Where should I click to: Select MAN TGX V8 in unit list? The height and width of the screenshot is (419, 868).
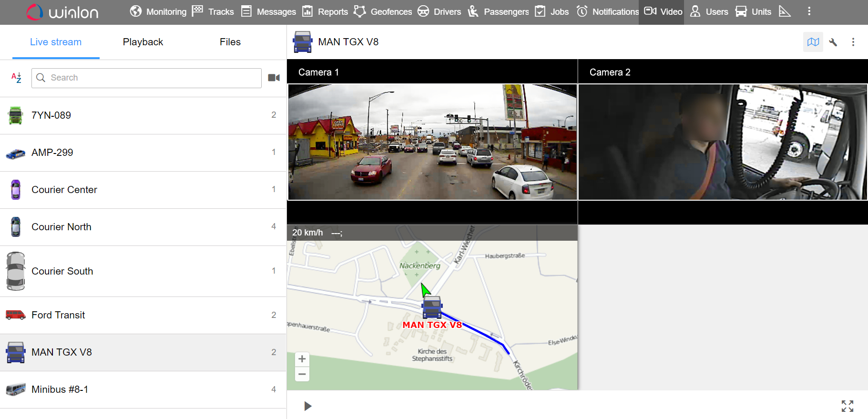143,352
